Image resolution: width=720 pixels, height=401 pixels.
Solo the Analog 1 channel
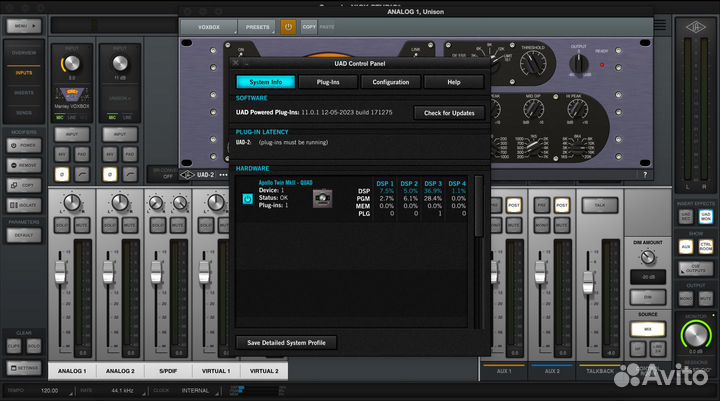(62, 226)
